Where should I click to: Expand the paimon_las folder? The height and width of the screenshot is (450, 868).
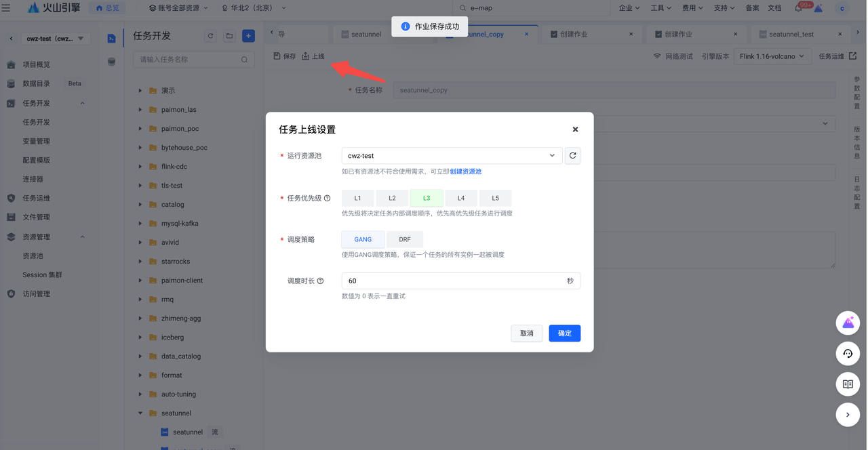coord(140,109)
